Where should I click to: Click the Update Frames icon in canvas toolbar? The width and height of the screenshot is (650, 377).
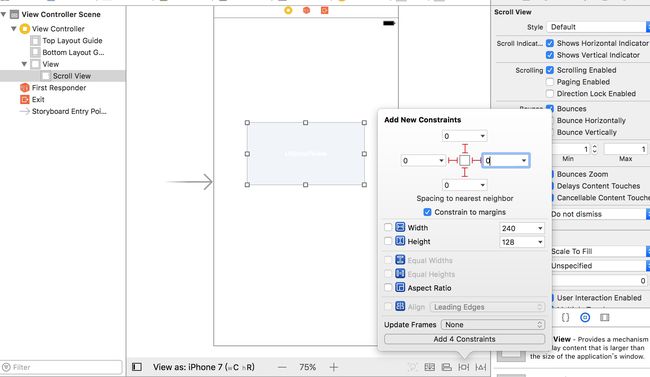pyautogui.click(x=412, y=367)
